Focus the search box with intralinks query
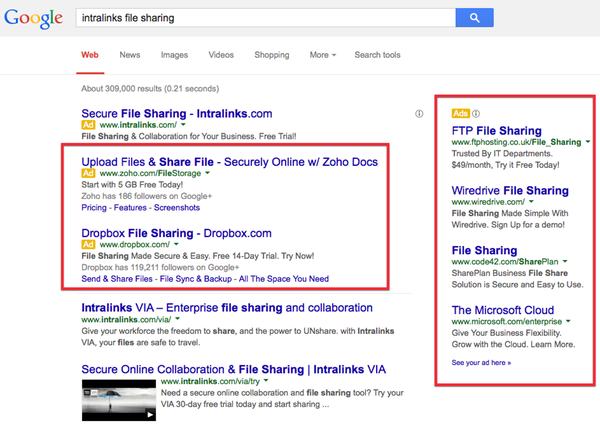This screenshot has width=600, height=428. point(266,18)
